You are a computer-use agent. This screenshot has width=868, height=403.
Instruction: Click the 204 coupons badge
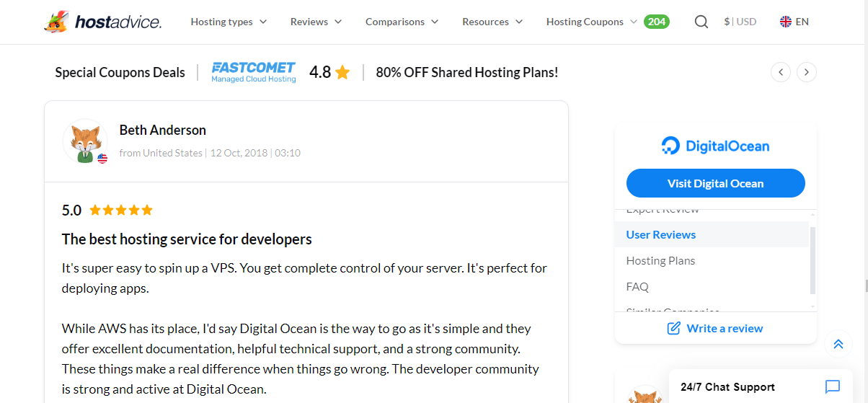pyautogui.click(x=657, y=22)
